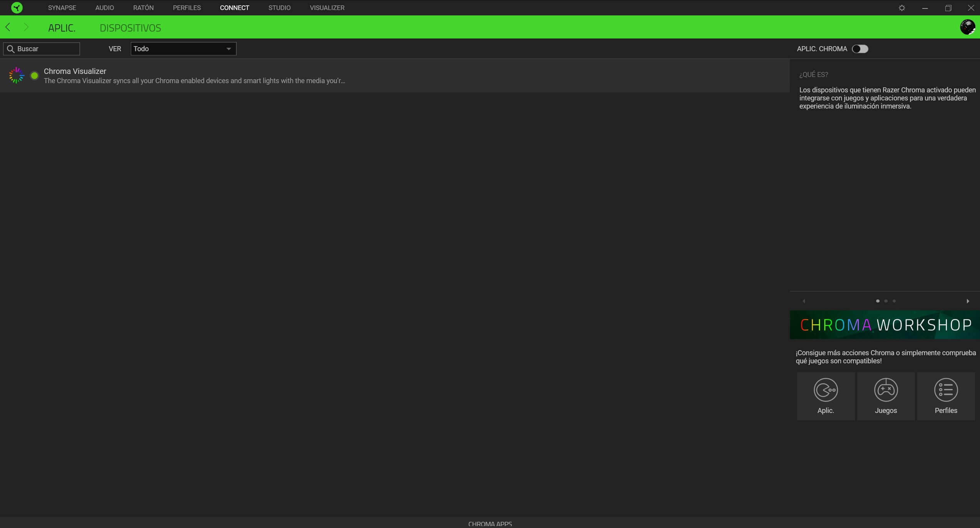Click the Razer logo icon

(17, 8)
